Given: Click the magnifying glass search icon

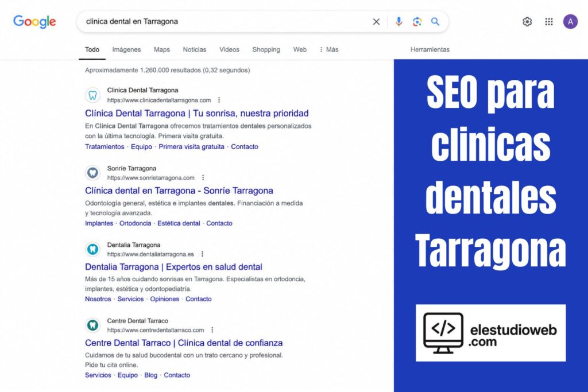Looking at the screenshot, I should (435, 22).
